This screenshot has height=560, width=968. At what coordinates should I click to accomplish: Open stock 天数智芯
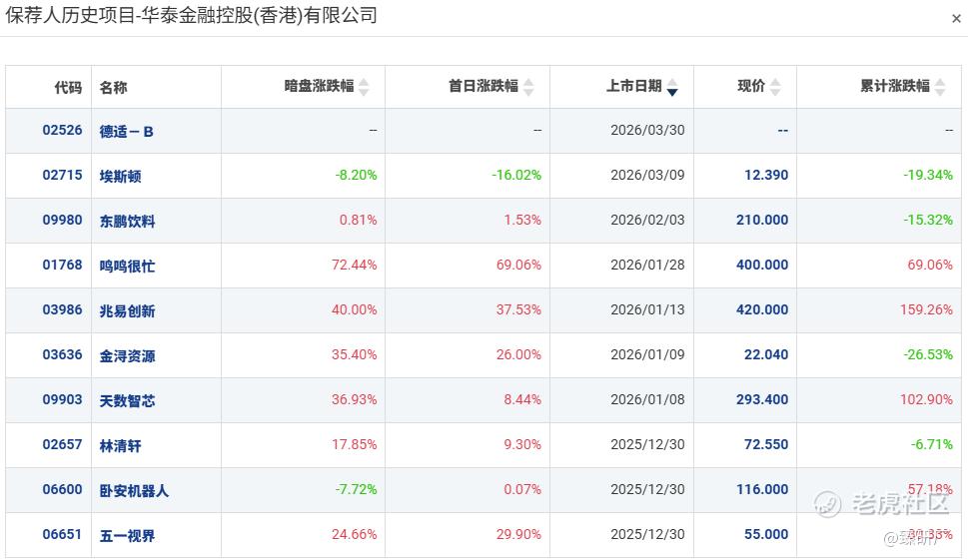(x=127, y=401)
